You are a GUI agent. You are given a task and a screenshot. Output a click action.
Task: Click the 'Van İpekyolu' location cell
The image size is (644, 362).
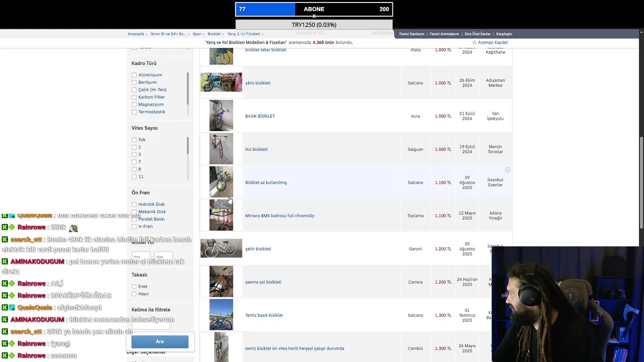pyautogui.click(x=495, y=116)
